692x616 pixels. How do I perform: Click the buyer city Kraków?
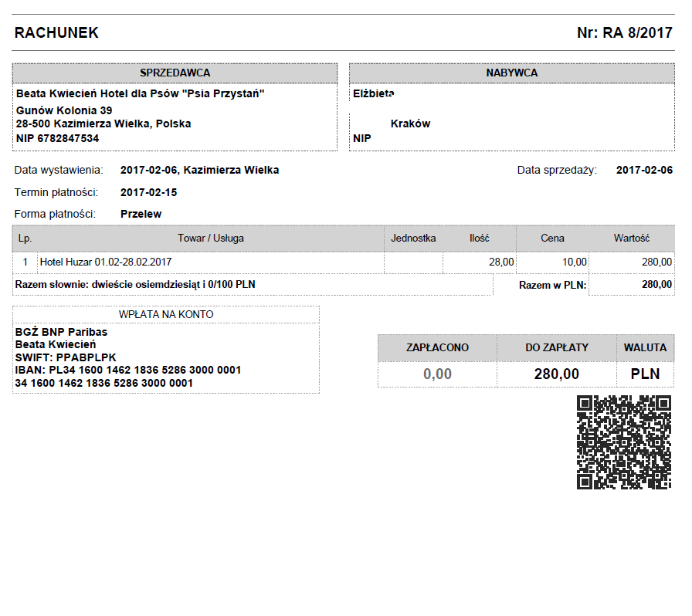pyautogui.click(x=410, y=124)
